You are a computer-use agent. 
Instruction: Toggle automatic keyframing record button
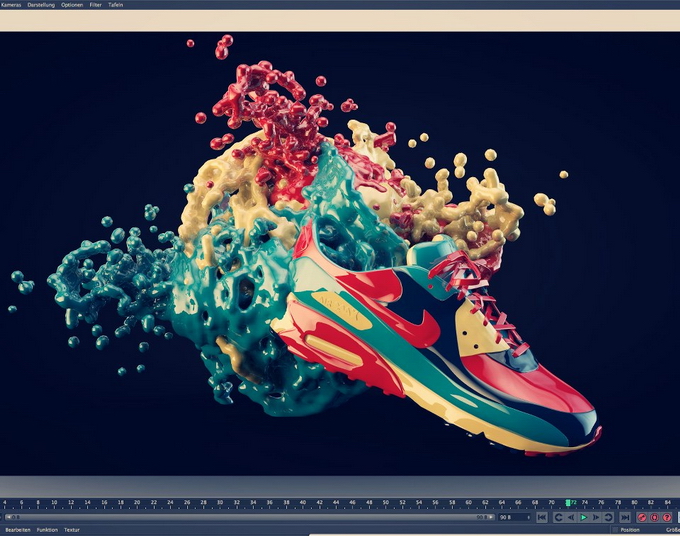(x=654, y=517)
